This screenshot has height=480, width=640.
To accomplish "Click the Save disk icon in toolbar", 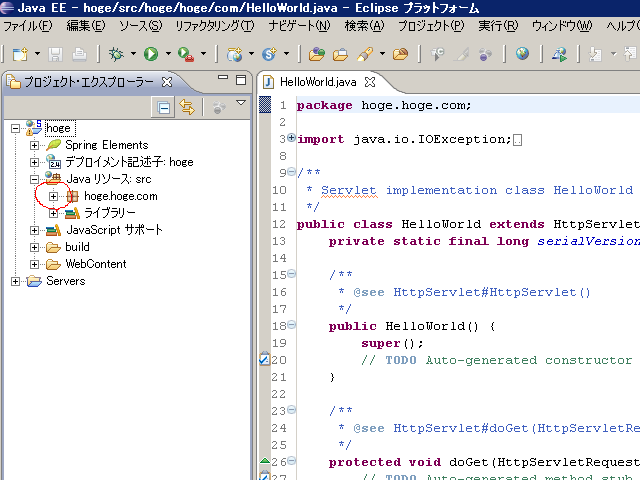I will 55,53.
